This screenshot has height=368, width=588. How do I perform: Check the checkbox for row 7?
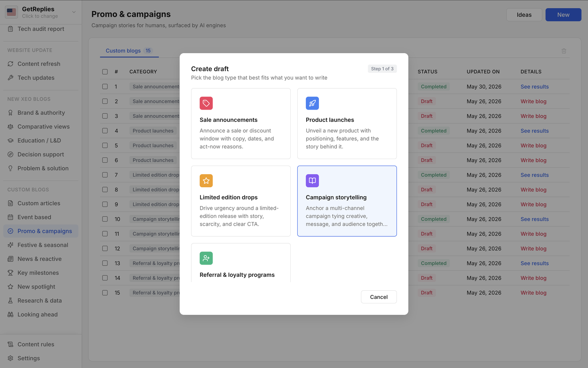(105, 175)
